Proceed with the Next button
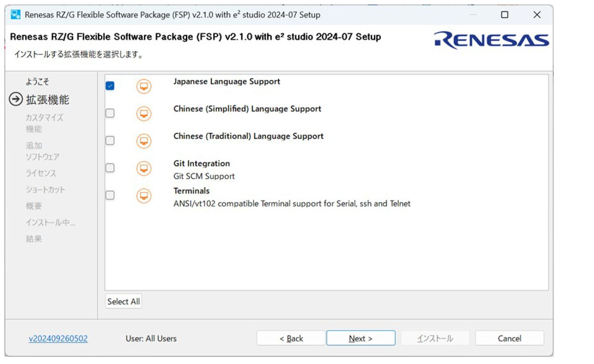This screenshot has width=594, height=364. click(x=361, y=338)
